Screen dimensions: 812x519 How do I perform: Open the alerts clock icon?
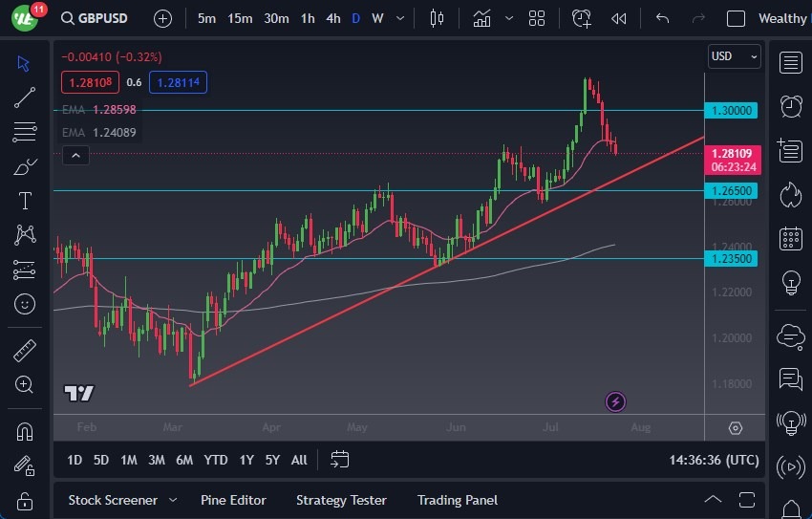(790, 106)
